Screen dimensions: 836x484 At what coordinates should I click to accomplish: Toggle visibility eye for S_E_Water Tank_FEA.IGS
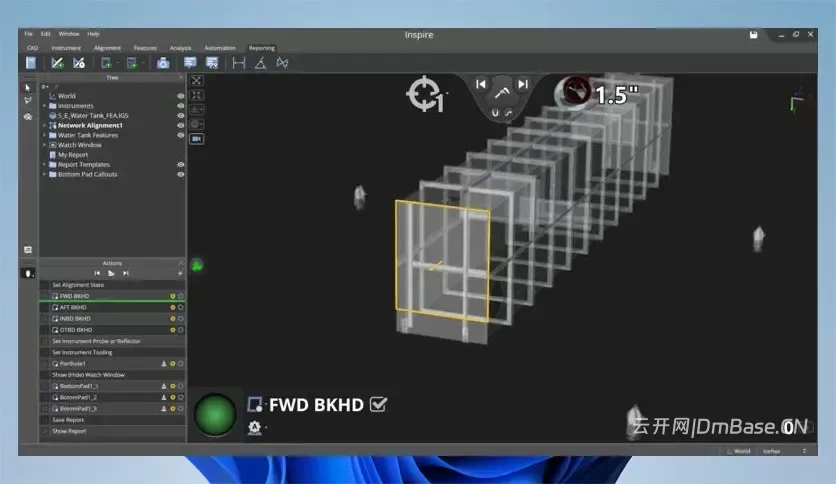click(181, 116)
